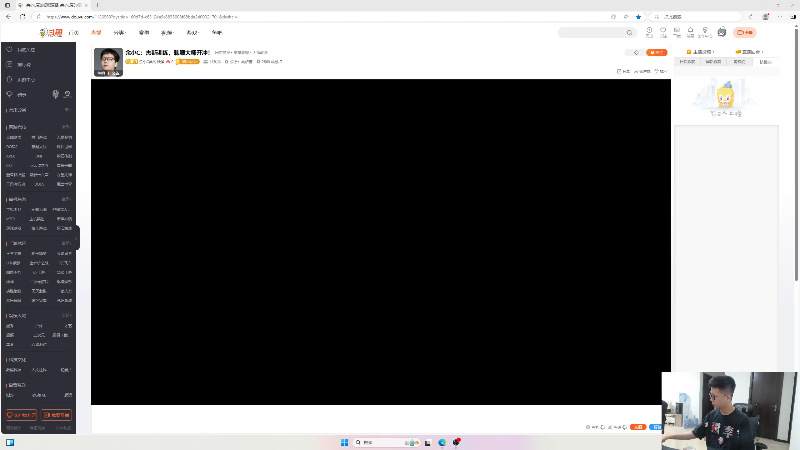The image size is (800, 450).
Task: Open the clock-shaped history icon in the header
Action: coord(649,32)
